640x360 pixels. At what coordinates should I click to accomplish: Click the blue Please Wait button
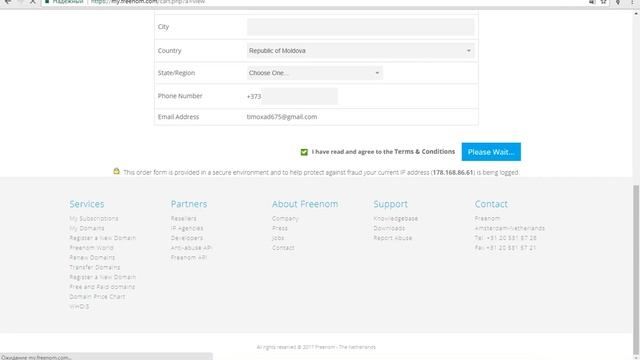coord(491,152)
